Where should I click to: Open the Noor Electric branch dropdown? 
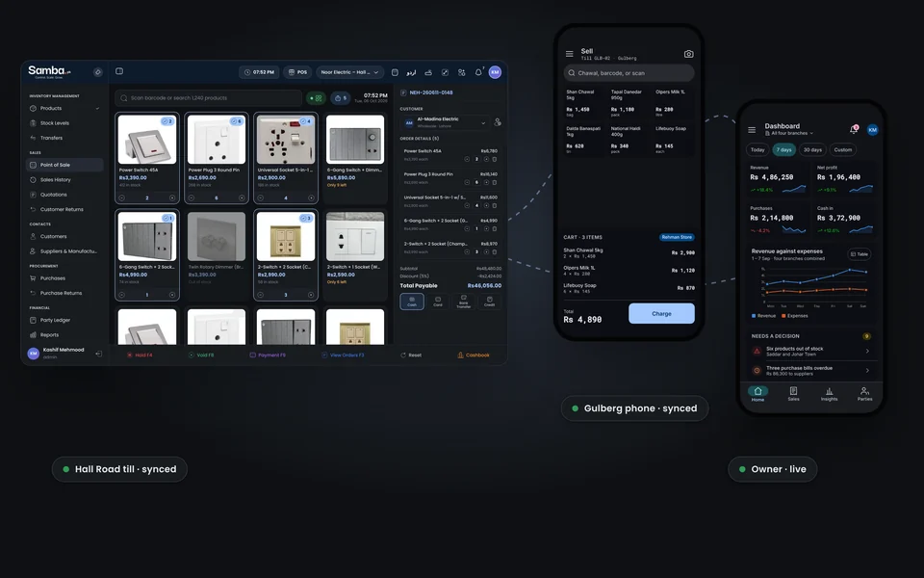(x=350, y=72)
